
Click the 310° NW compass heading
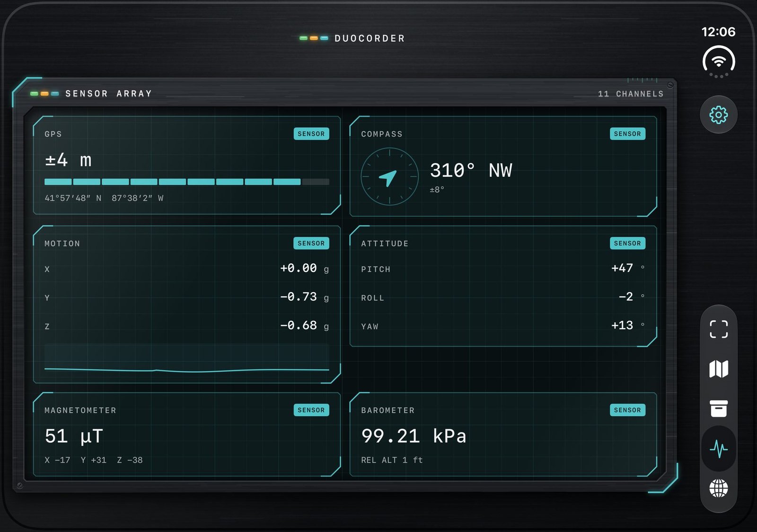coord(471,170)
